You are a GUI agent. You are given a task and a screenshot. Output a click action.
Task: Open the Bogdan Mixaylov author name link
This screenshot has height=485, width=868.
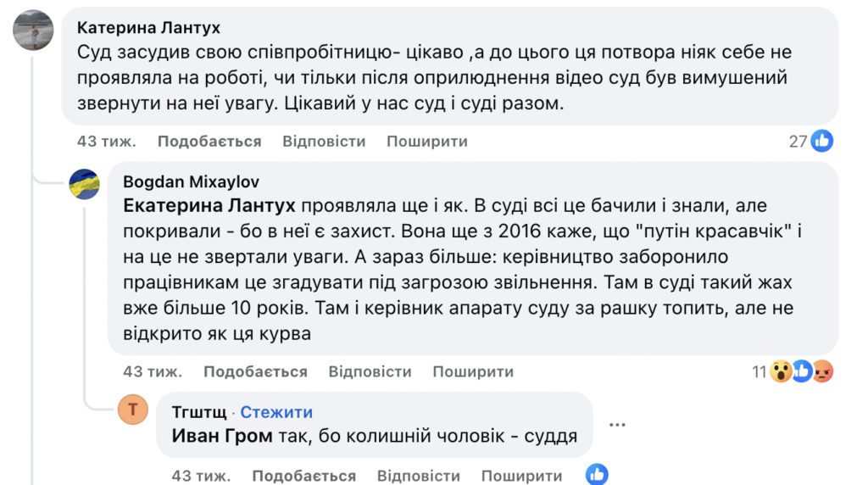(x=191, y=182)
